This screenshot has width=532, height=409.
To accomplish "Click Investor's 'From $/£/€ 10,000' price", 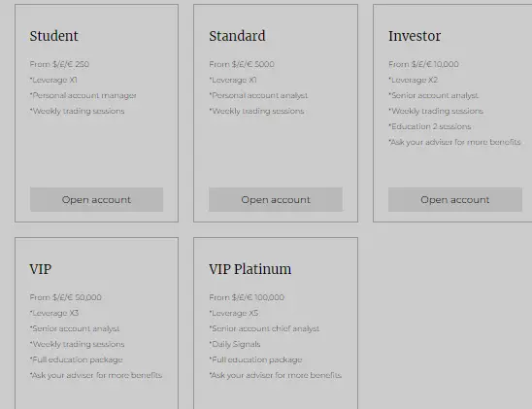I will (x=423, y=64).
